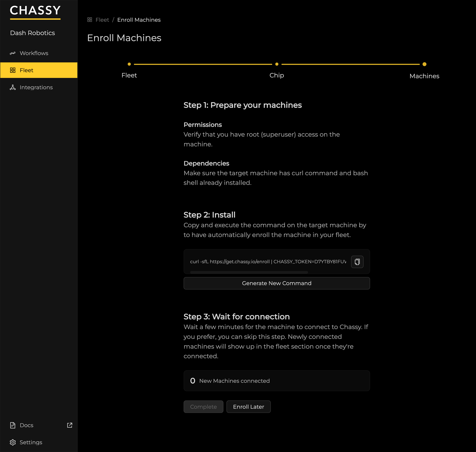The width and height of the screenshot is (476, 452).
Task: Select the Workflows icon in sidebar
Action: (x=13, y=53)
